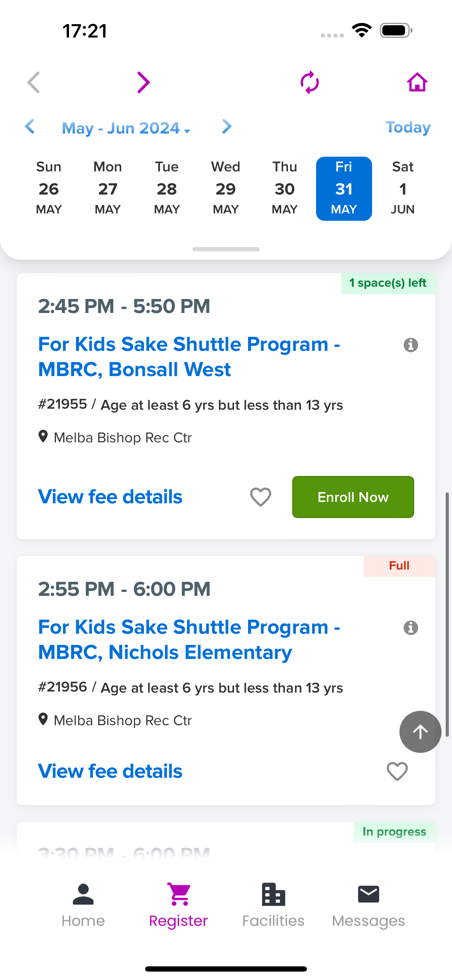Viewport: 452px width, 980px height.
Task: Open info for Bonsall West shuttle program
Action: coord(411,345)
